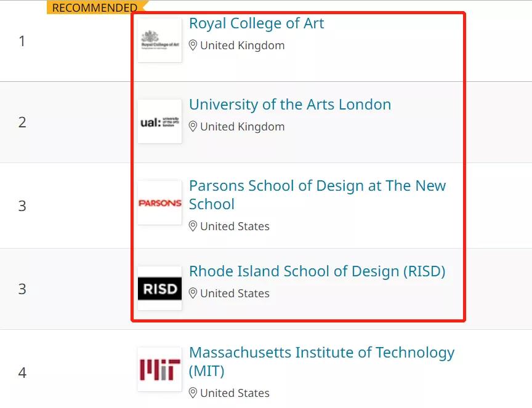Click United States text in the Parsons row
The width and height of the screenshot is (532, 408).
point(235,226)
